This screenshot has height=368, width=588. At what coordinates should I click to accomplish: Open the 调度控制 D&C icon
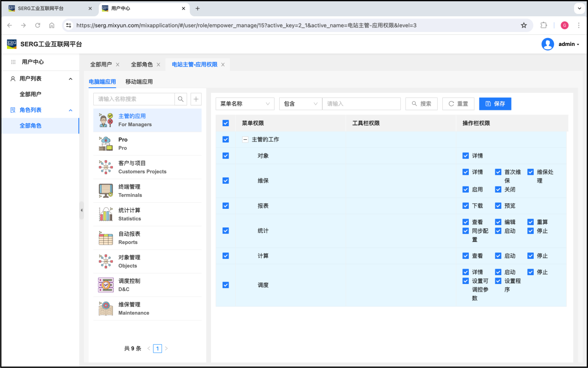click(106, 285)
